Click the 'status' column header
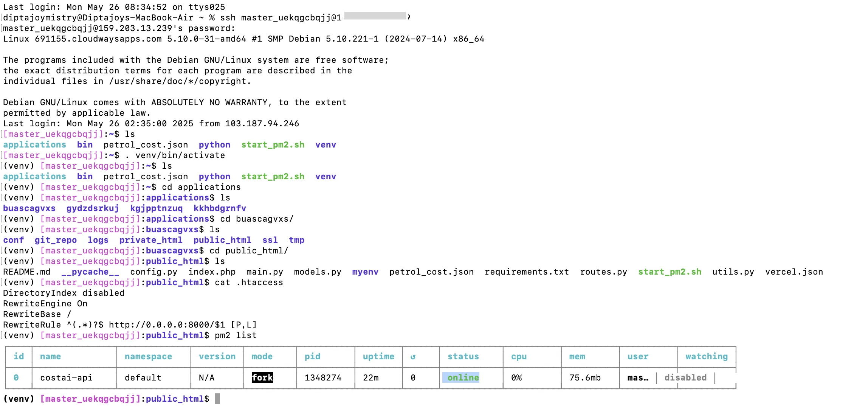 pos(463,357)
